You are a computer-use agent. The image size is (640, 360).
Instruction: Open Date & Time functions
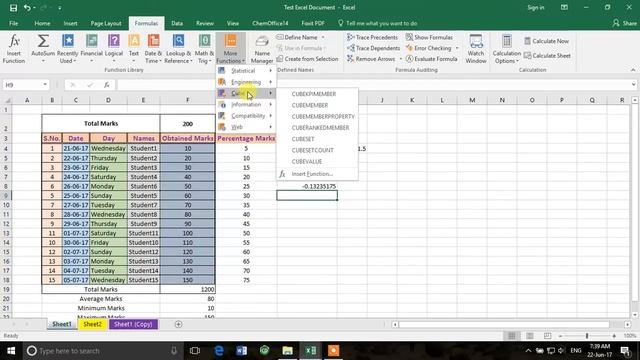(153, 49)
